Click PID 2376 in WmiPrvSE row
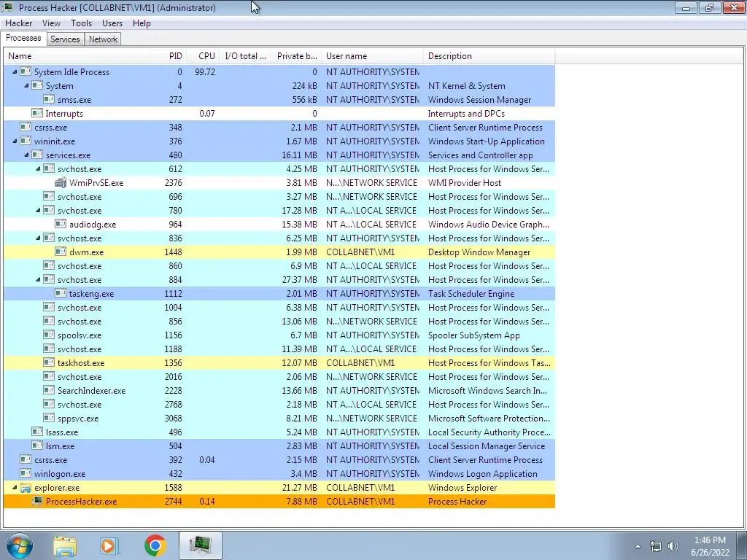Image resolution: width=747 pixels, height=560 pixels. click(173, 183)
